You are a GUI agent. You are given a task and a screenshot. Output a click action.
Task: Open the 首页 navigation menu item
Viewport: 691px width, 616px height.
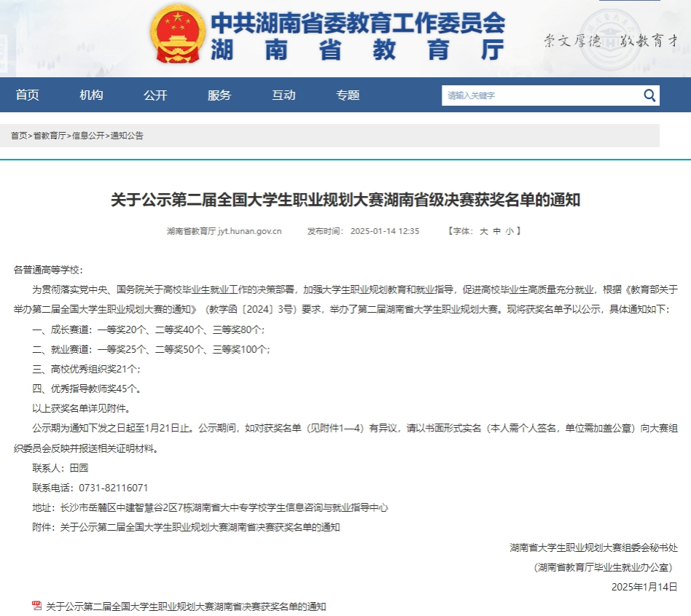28,95
